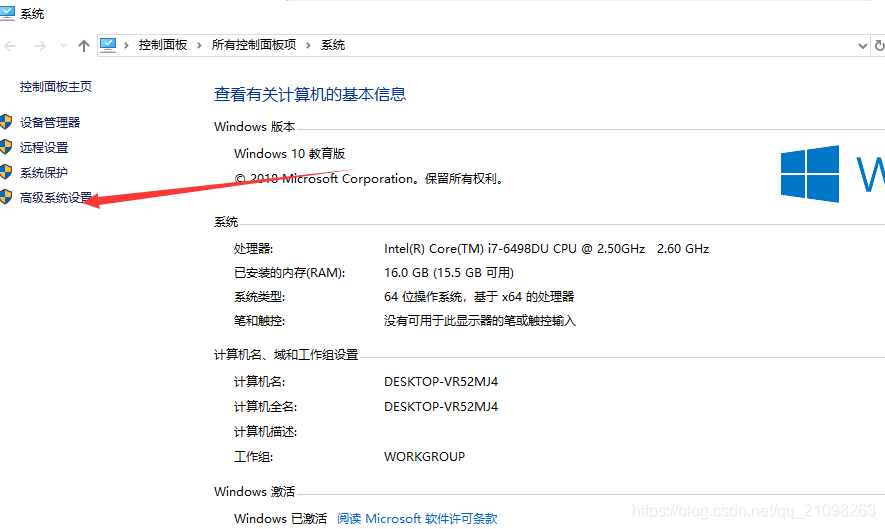This screenshot has width=885, height=529.
Task: Refresh the System window
Action: [879, 45]
